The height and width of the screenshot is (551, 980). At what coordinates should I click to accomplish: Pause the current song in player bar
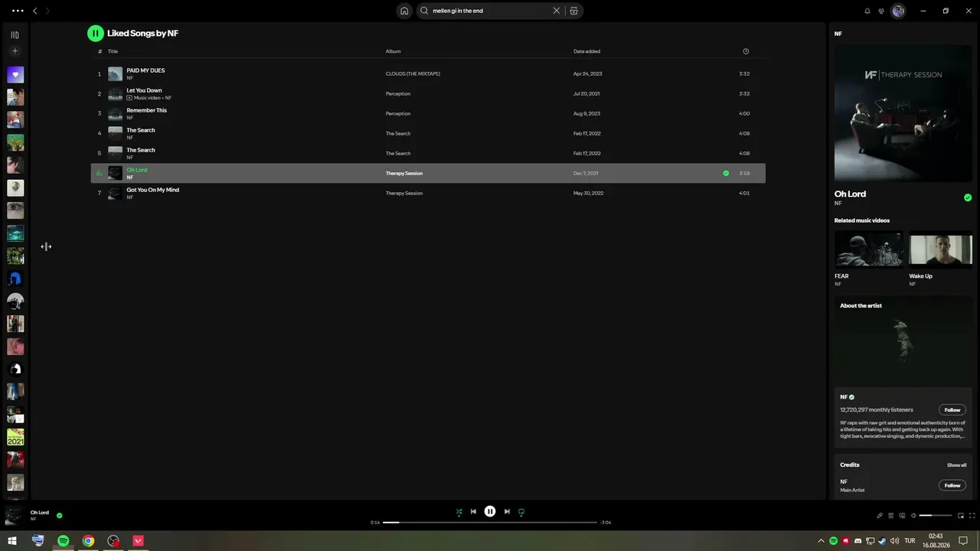[x=490, y=511]
